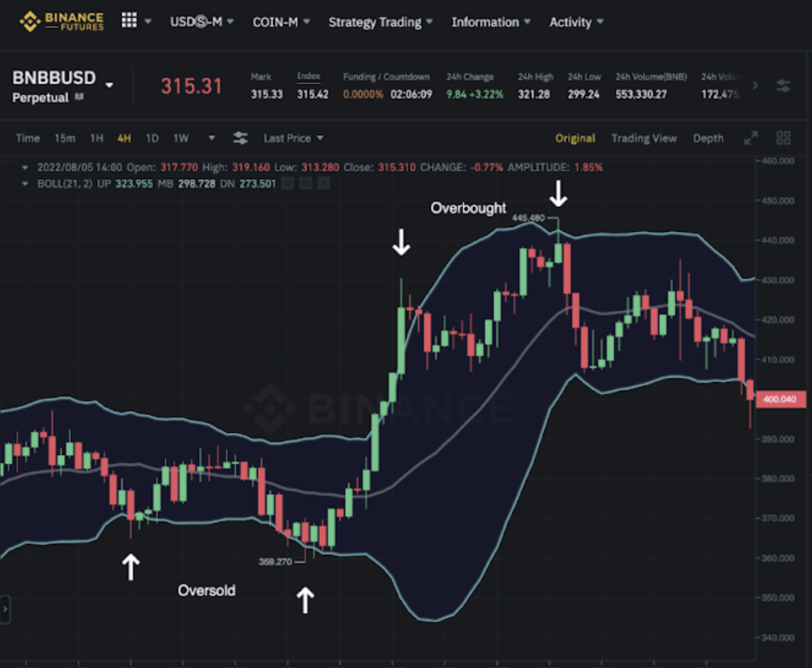This screenshot has width=812, height=668.
Task: Open the ticker bar preferences icon
Action: pos(783,86)
